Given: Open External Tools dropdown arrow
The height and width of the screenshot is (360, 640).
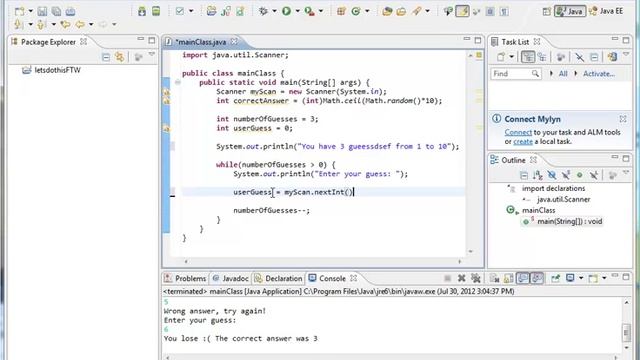Looking at the screenshot, I should [321, 11].
